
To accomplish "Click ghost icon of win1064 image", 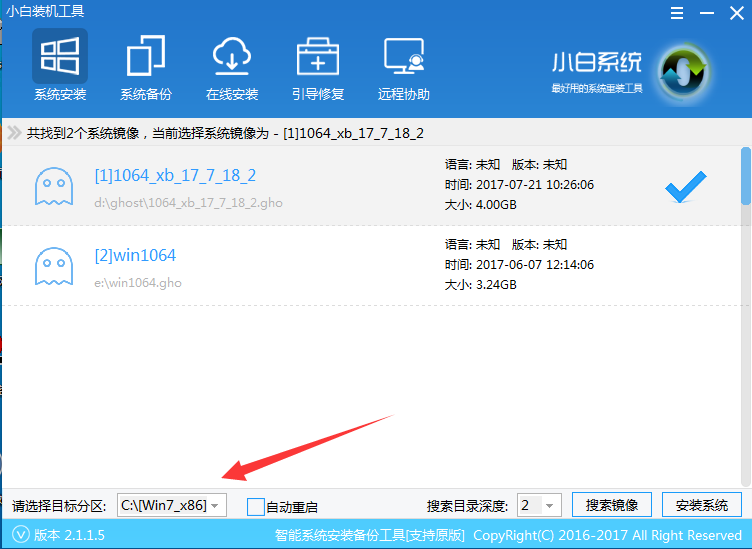I will coord(54,266).
